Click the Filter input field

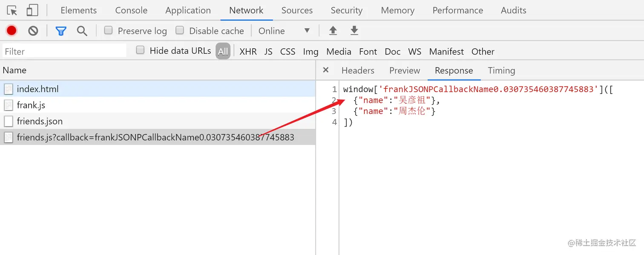[x=64, y=51]
